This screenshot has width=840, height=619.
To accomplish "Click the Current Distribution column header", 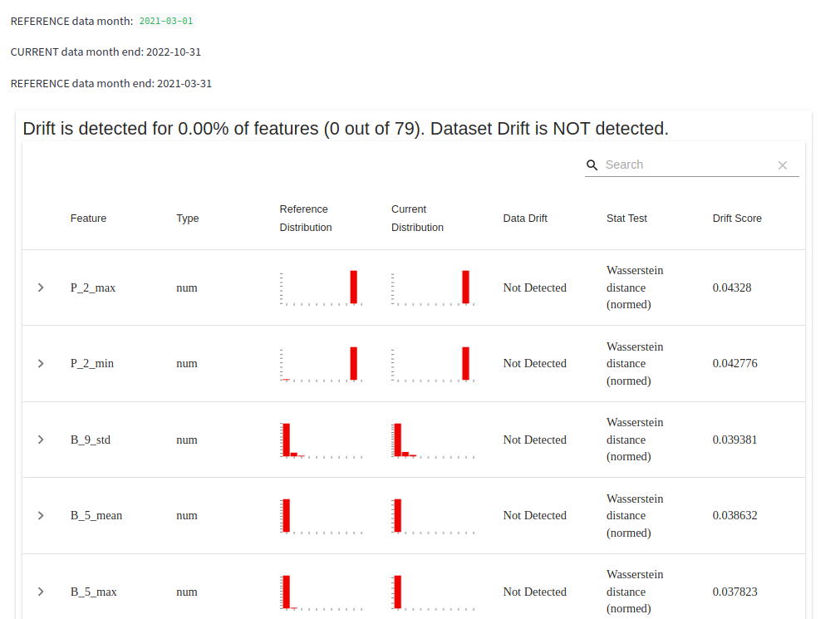I will click(x=417, y=219).
